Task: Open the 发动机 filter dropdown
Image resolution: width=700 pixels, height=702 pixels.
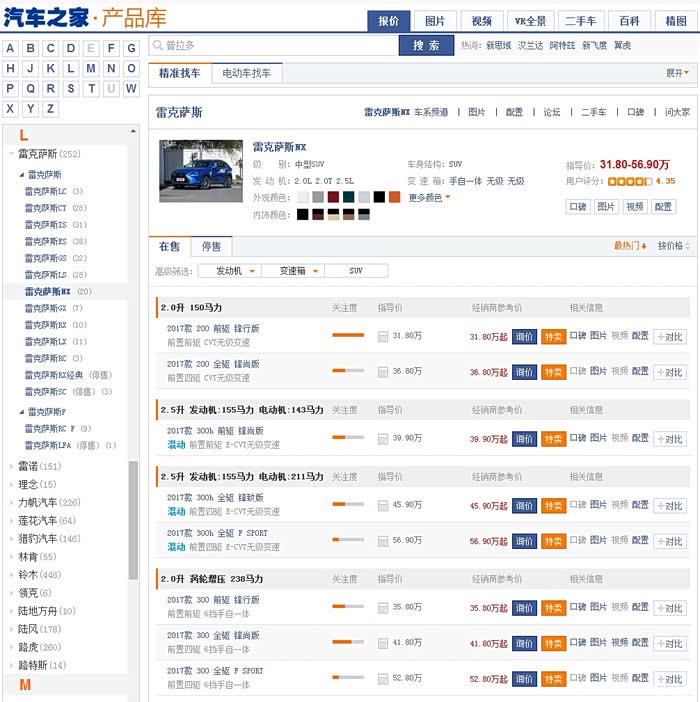Action: point(228,271)
